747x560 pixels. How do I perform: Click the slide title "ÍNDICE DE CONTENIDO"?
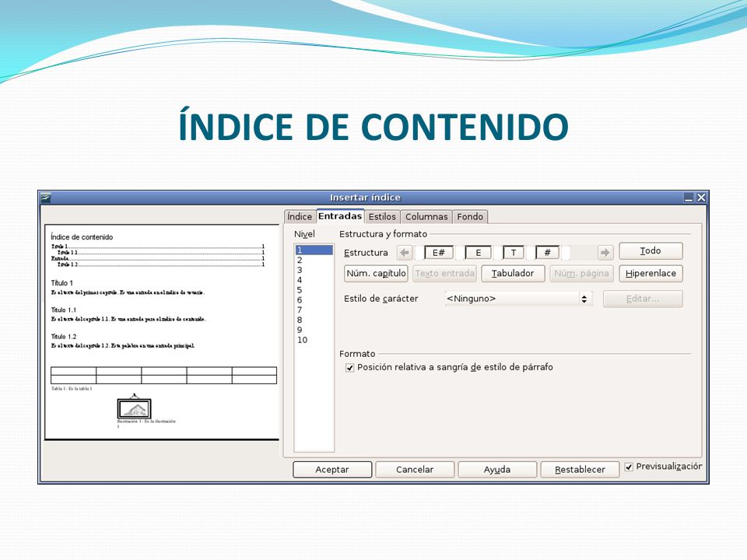tap(373, 124)
